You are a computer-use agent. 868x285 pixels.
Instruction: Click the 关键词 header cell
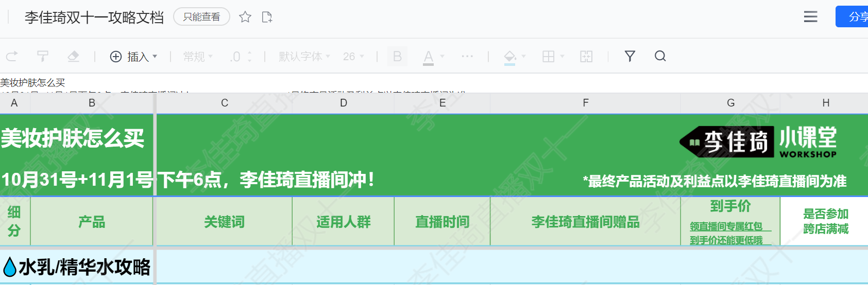point(224,222)
